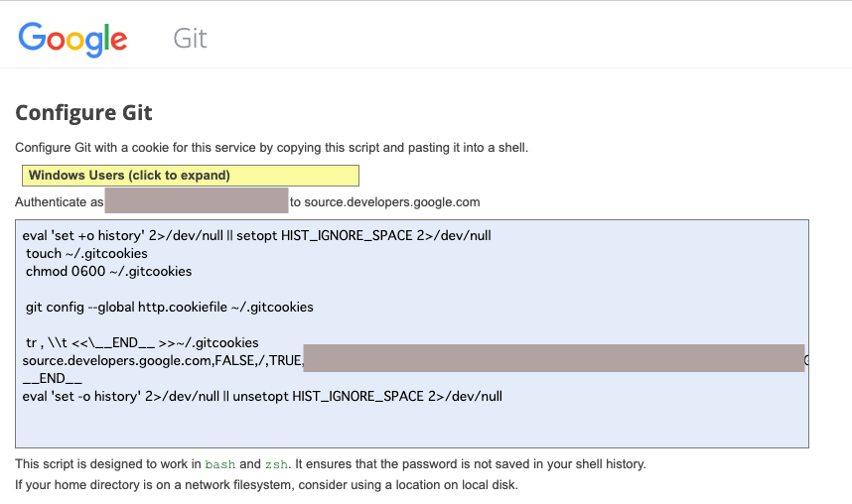Click the redacted account after 'Authenticate as'
This screenshot has width=852, height=504.
[196, 201]
